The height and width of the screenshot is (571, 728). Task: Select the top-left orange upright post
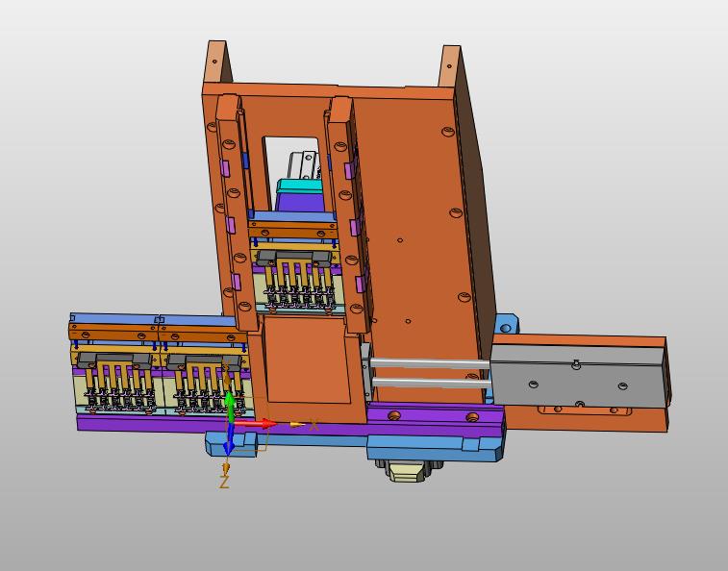tap(217, 62)
